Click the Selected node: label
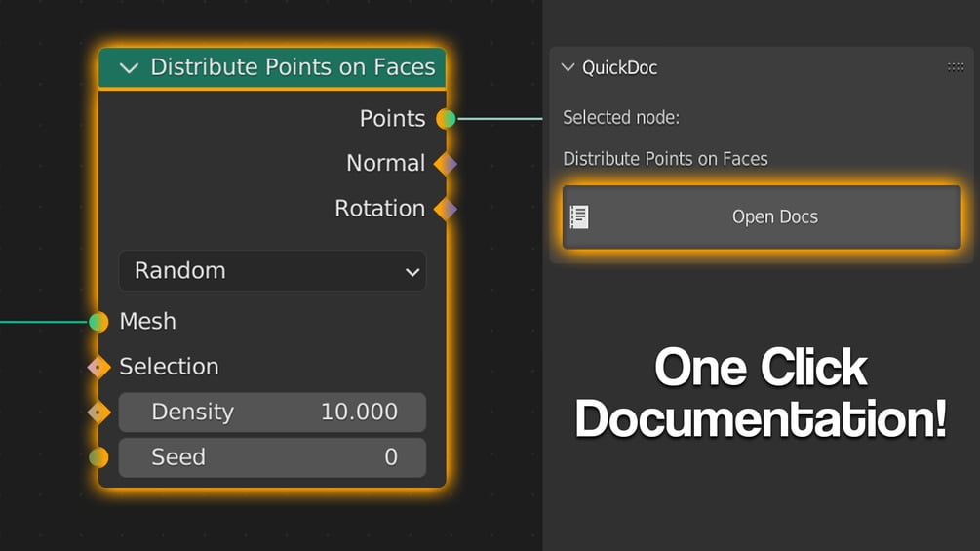 (621, 118)
